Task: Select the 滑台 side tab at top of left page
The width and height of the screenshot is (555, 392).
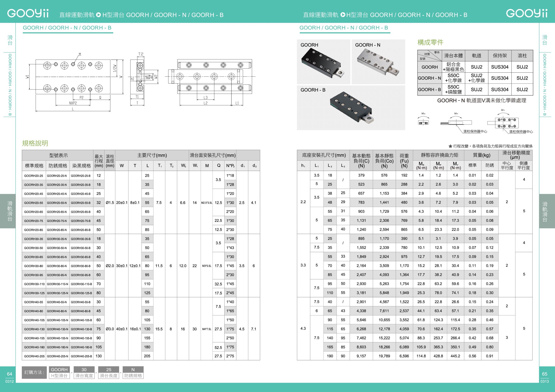Action: tap(10, 40)
